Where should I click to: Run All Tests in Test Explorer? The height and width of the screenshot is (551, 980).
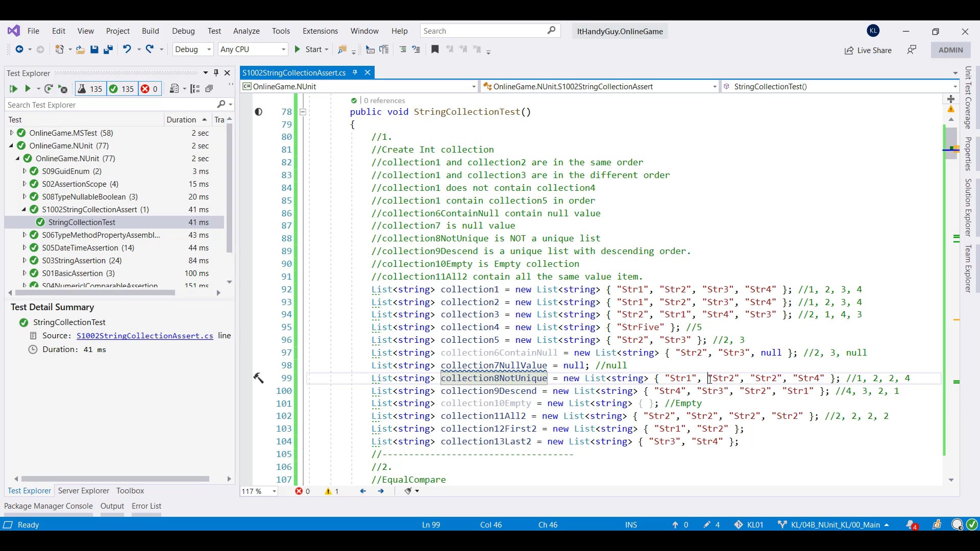pos(13,89)
